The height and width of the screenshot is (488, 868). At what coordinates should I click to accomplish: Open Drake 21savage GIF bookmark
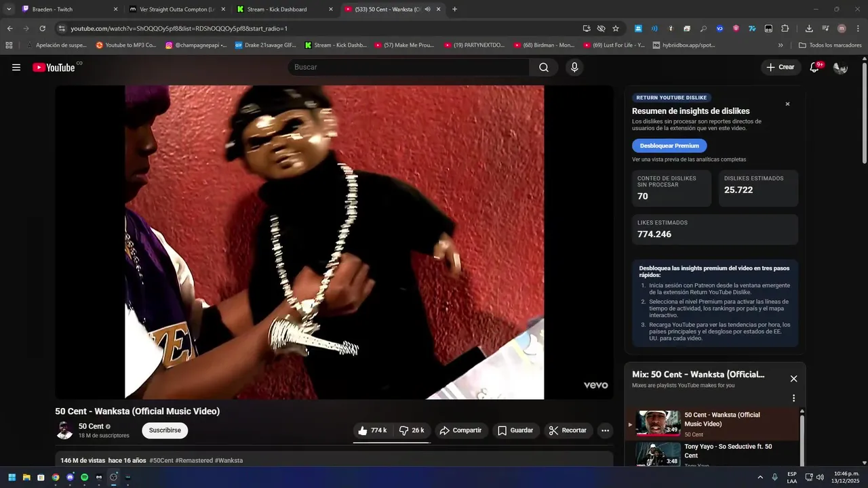pos(266,45)
